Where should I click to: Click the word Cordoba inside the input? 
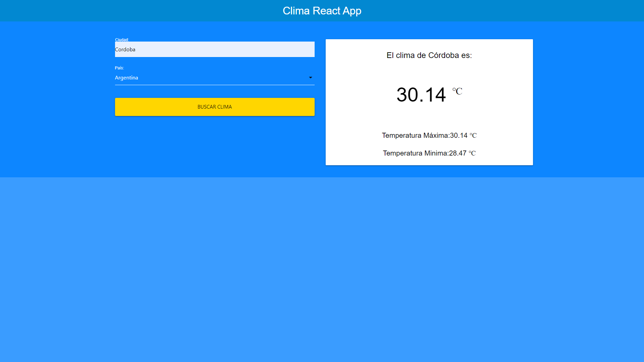coord(125,49)
